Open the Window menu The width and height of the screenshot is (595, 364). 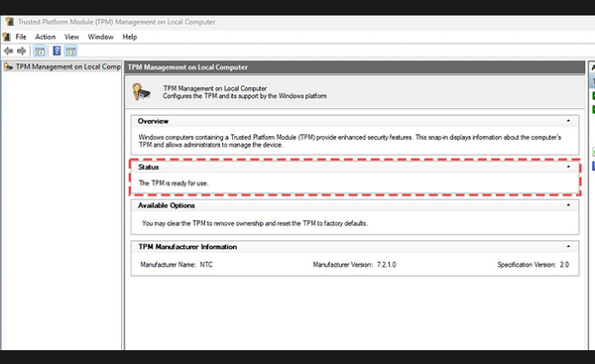click(x=100, y=37)
